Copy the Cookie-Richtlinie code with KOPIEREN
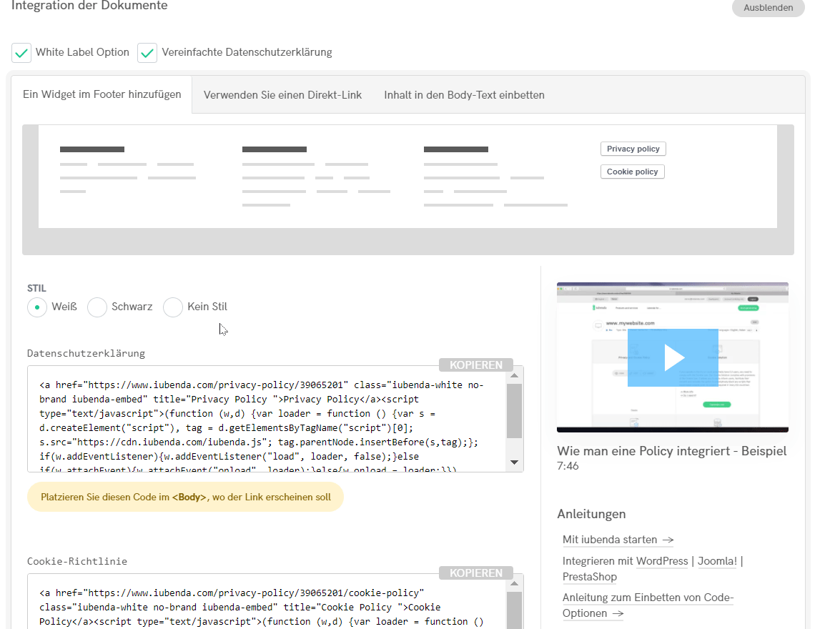This screenshot has height=629, width=840. point(475,573)
